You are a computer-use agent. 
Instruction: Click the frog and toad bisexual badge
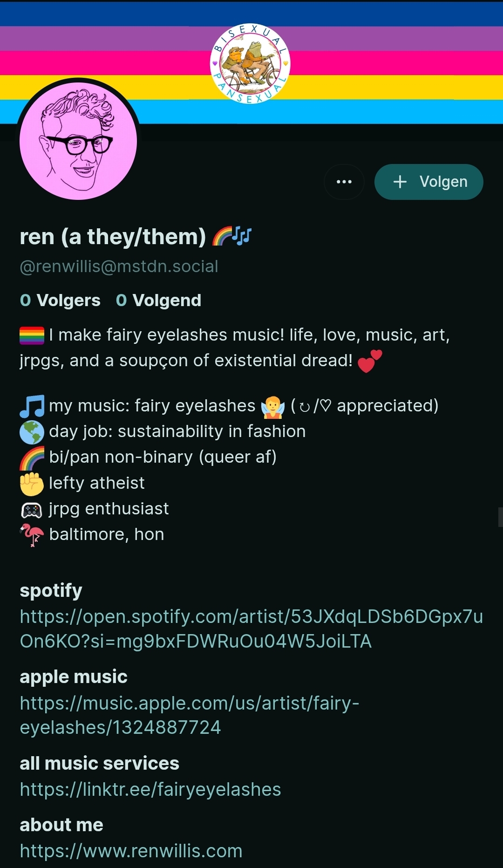click(250, 63)
